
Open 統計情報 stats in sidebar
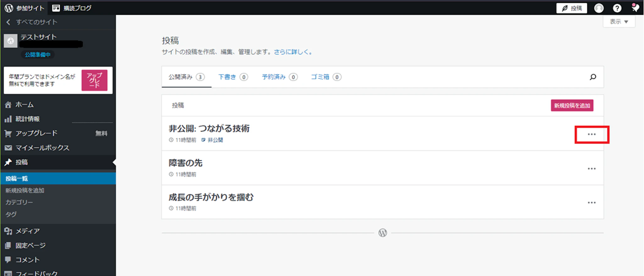[27, 119]
